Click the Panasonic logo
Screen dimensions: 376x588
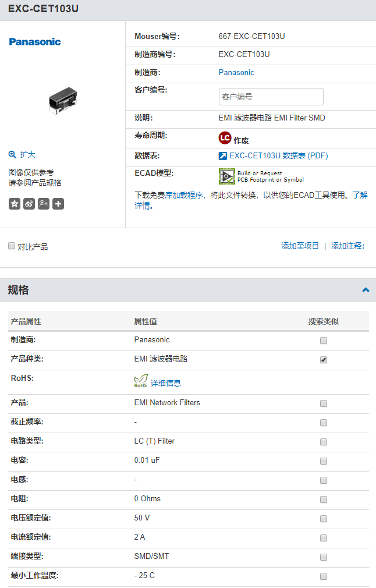[35, 41]
